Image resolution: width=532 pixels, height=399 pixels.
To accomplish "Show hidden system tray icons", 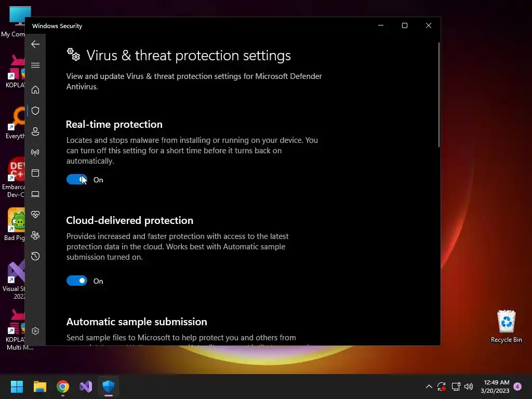I will 429,387.
